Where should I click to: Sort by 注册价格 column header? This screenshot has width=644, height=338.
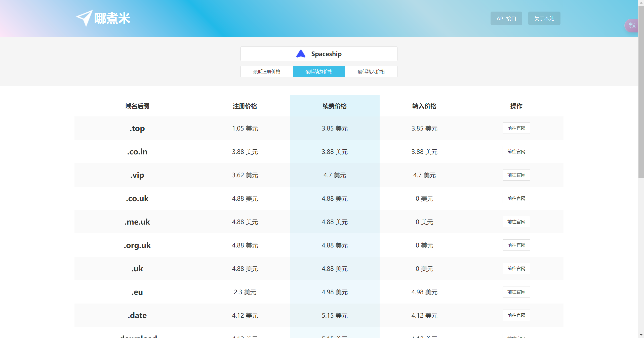point(245,106)
